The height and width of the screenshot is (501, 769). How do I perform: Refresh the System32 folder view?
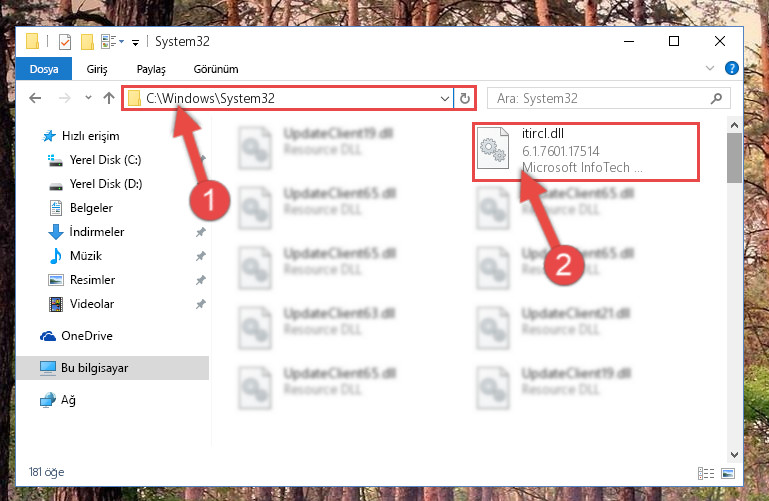coord(464,99)
